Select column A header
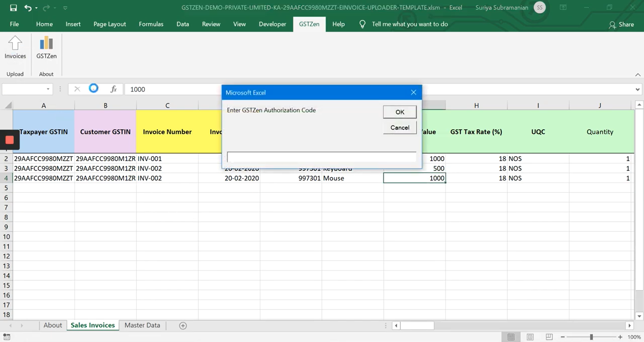Viewport: 644px width, 342px height. tap(44, 105)
